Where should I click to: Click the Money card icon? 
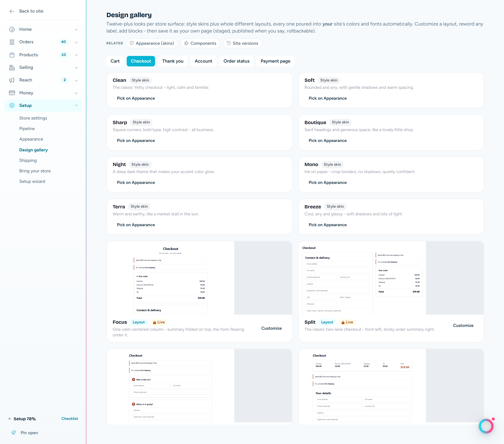[12, 93]
